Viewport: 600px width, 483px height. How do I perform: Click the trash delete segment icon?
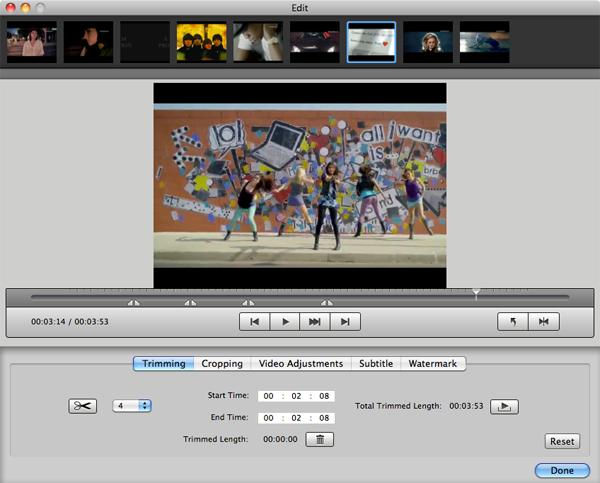click(x=320, y=439)
